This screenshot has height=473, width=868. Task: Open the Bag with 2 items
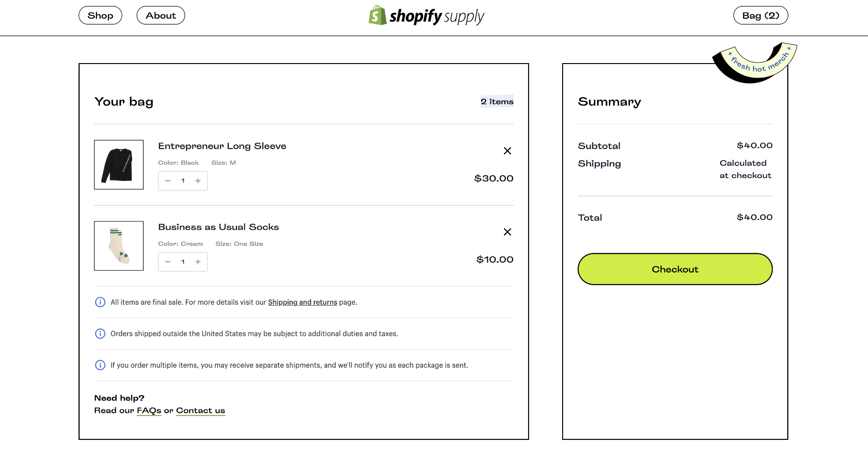(x=761, y=15)
